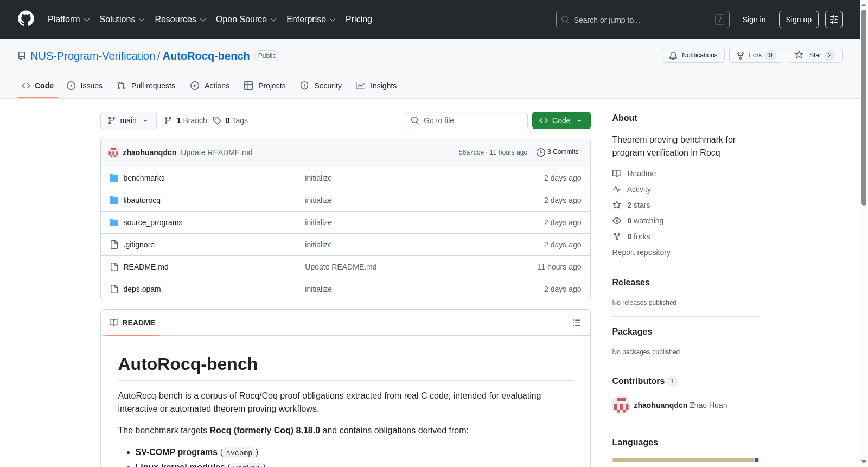Image resolution: width=868 pixels, height=467 pixels.
Task: Open the README.md file name
Action: 146,267
